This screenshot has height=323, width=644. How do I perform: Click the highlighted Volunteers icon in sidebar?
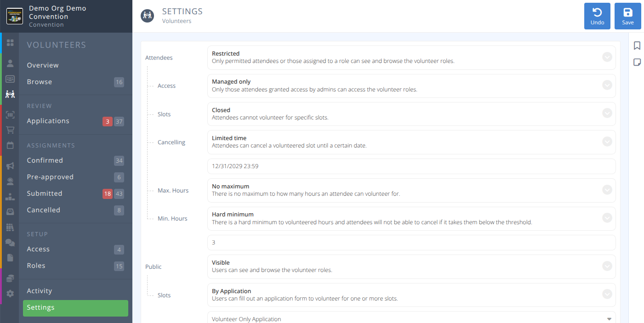10,94
